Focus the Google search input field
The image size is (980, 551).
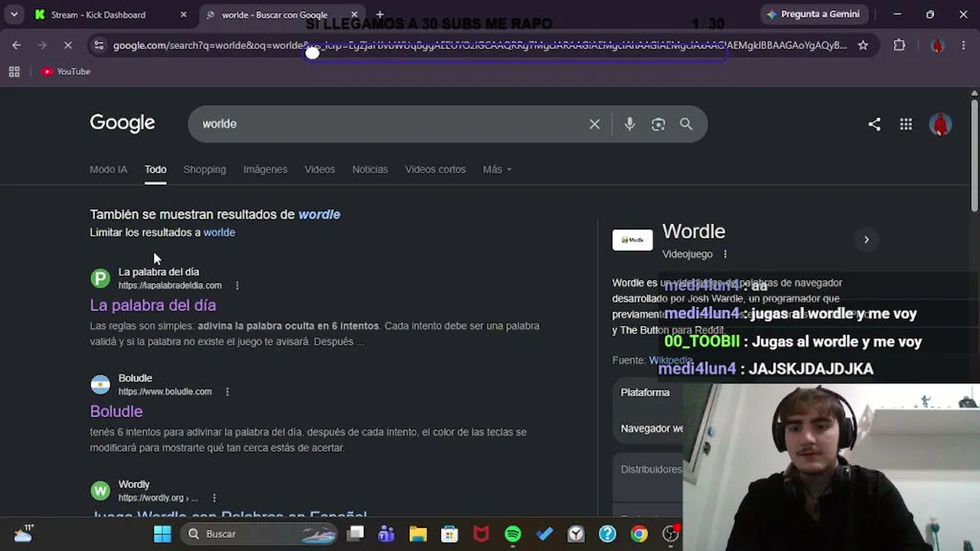pyautogui.click(x=390, y=124)
